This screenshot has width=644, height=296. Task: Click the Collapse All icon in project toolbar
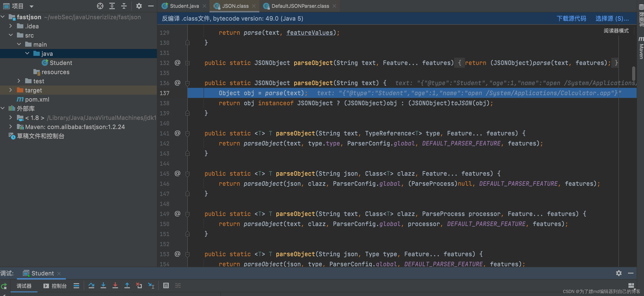tap(124, 6)
